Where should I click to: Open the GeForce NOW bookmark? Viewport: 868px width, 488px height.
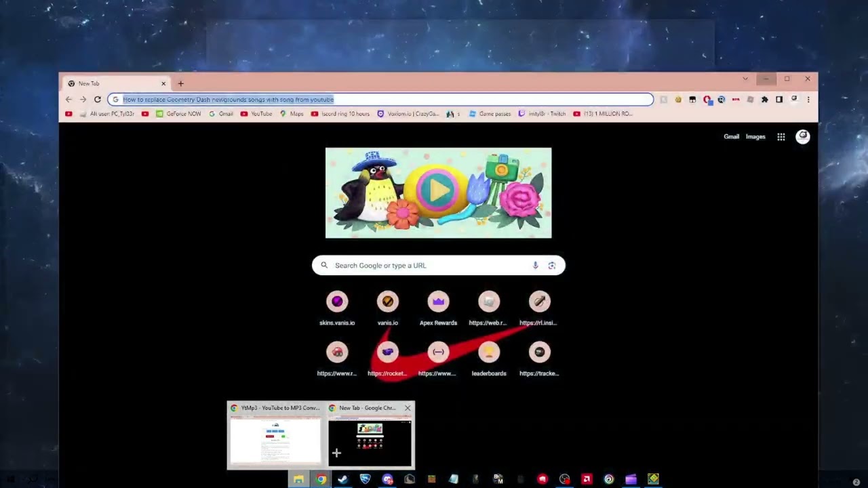(178, 114)
